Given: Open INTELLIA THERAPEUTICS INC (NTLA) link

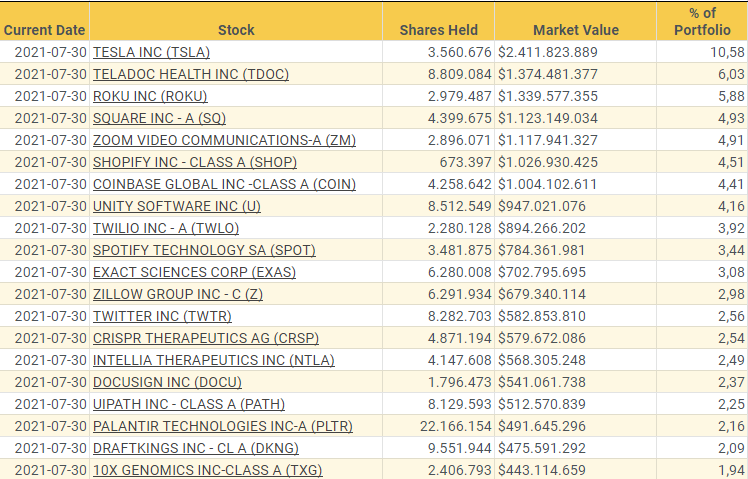Looking at the screenshot, I should (x=214, y=359).
